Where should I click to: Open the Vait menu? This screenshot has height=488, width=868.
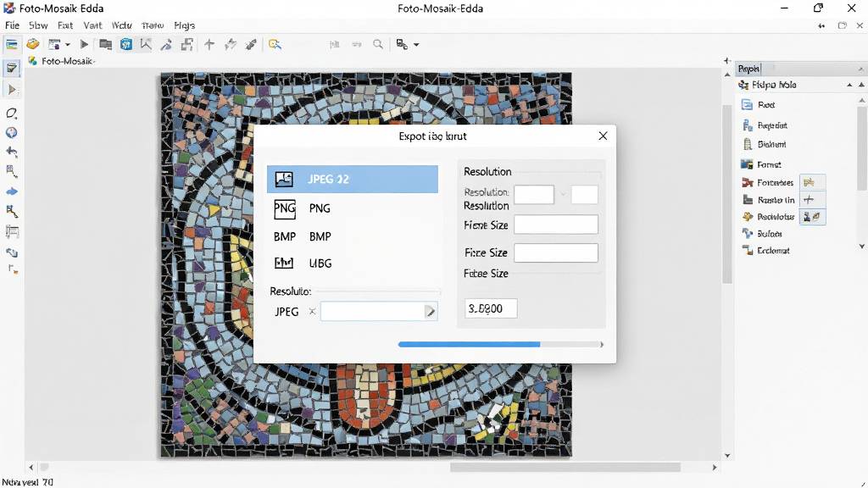(92, 25)
